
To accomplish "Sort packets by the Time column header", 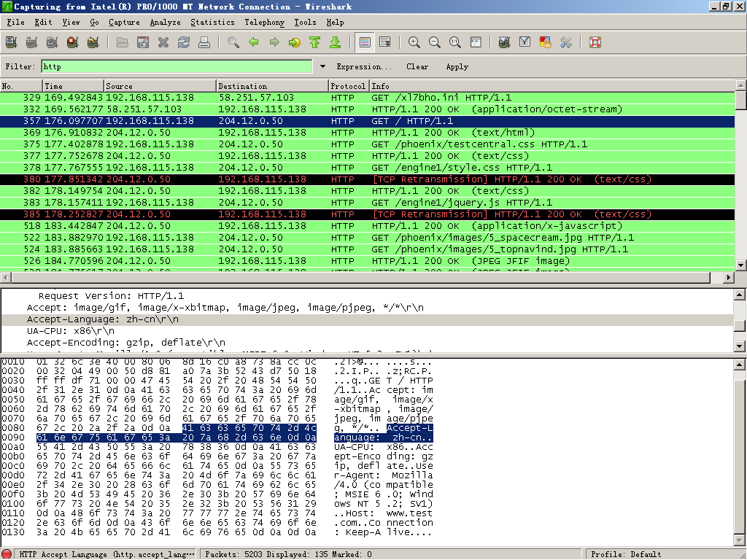I will [74, 86].
